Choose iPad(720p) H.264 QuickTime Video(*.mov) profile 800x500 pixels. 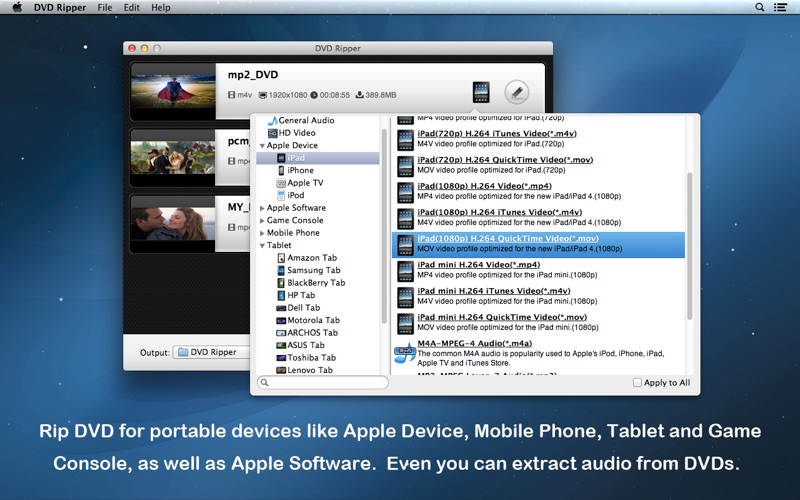pyautogui.click(x=538, y=165)
